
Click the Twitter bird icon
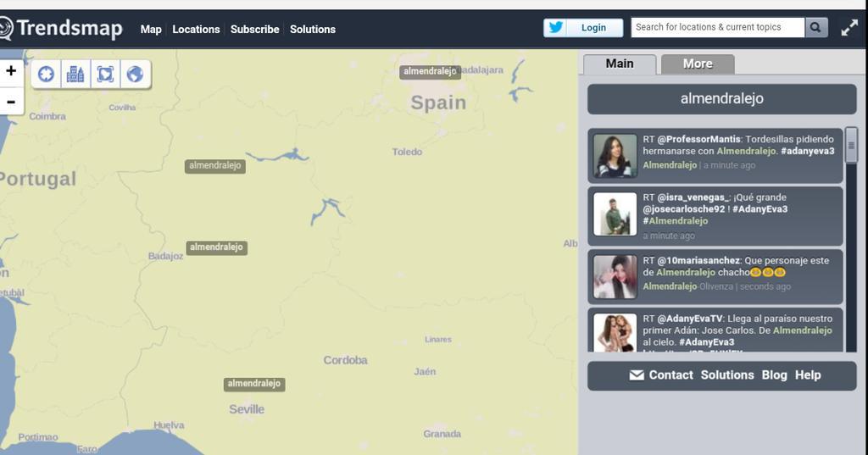pyautogui.click(x=555, y=27)
